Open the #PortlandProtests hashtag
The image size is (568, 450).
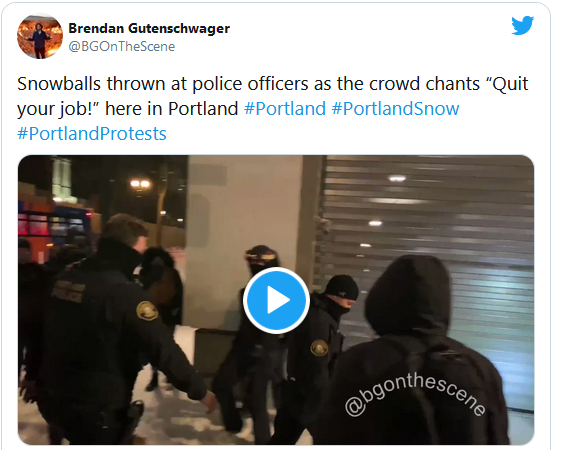pyautogui.click(x=92, y=134)
